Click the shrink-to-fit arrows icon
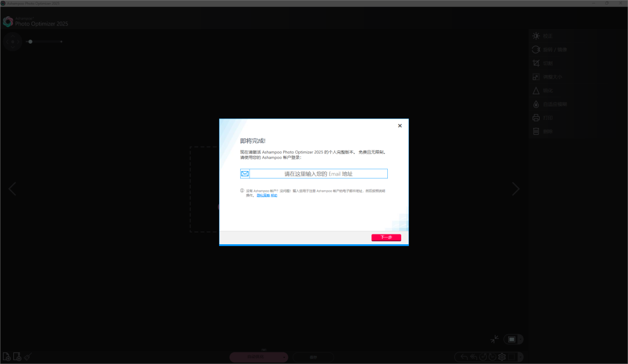The width and height of the screenshot is (628, 364). [x=495, y=339]
